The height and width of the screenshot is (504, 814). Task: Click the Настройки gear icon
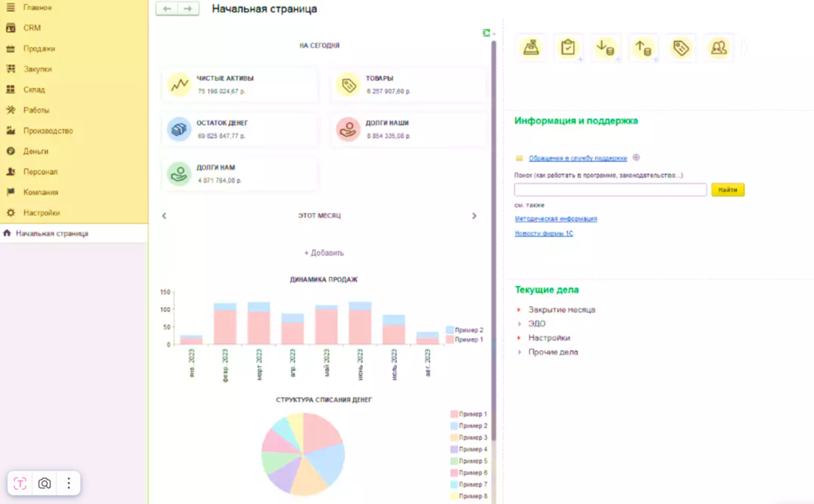pyautogui.click(x=11, y=213)
